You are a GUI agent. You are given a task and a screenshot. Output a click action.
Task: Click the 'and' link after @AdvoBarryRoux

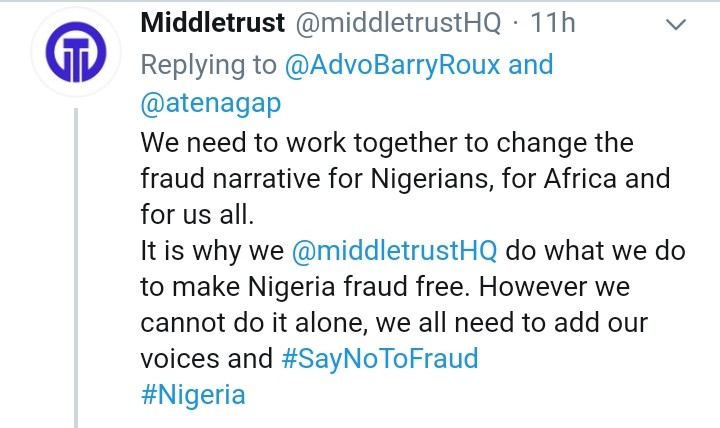[530, 64]
